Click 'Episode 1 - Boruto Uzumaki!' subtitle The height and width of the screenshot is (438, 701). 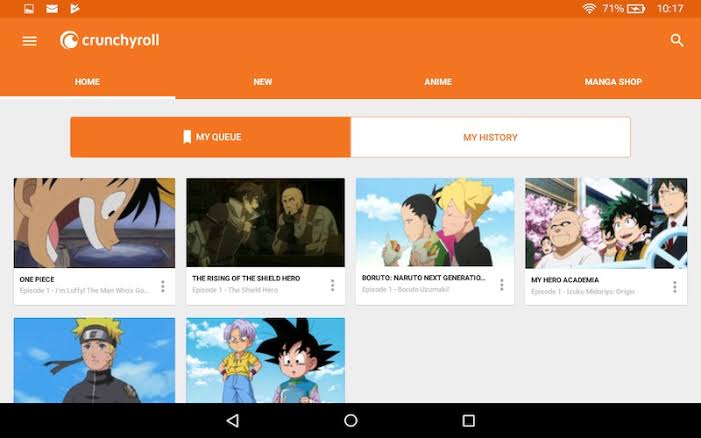point(405,289)
